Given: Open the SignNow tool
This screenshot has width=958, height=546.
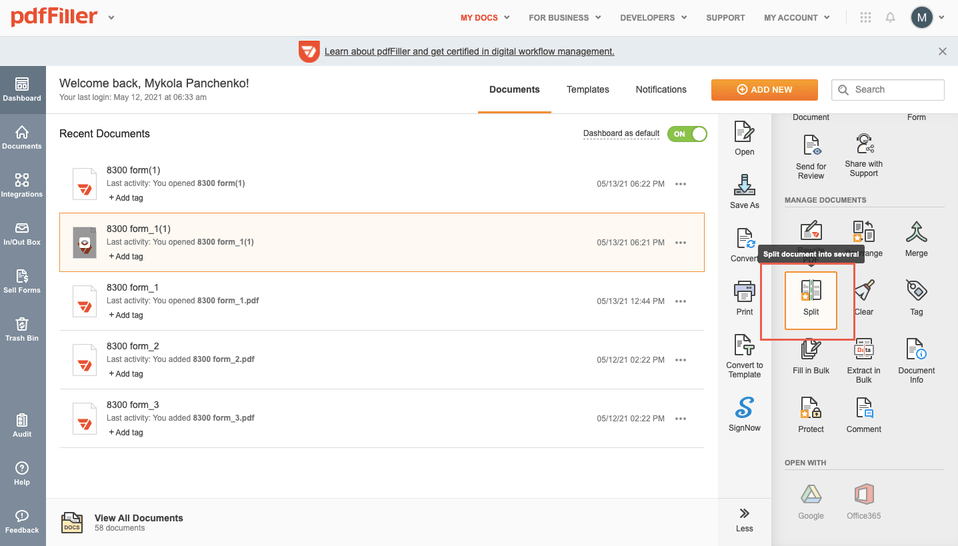Looking at the screenshot, I should (x=744, y=414).
